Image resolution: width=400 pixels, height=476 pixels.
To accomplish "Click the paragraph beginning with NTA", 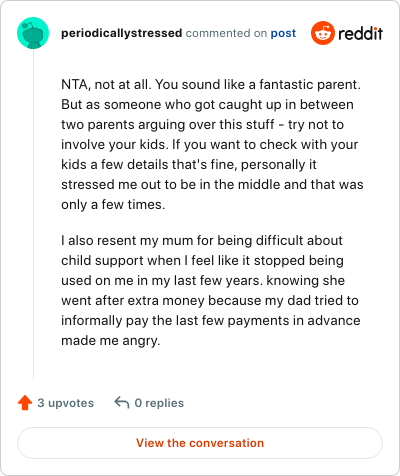I will pyautogui.click(x=212, y=144).
